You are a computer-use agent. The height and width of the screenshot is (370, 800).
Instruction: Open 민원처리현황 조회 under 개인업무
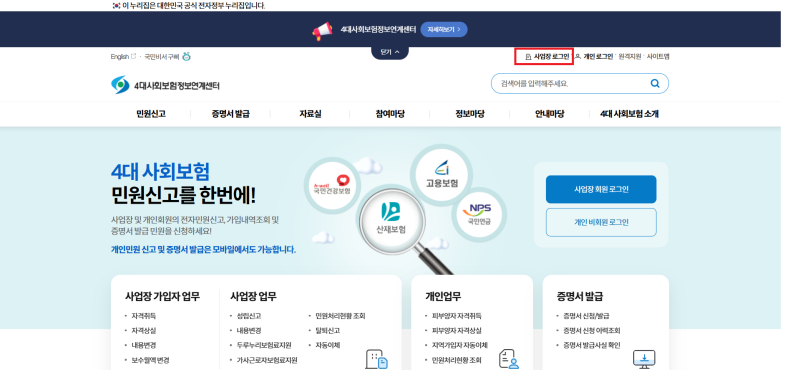457,360
